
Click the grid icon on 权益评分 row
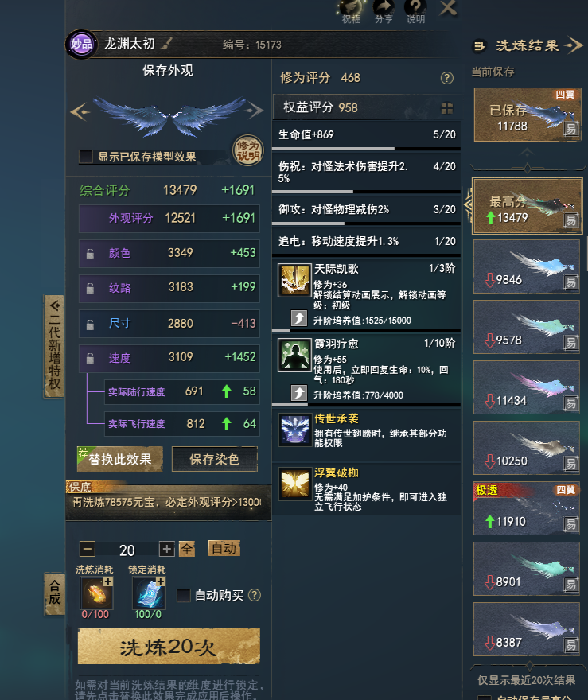coord(447,107)
